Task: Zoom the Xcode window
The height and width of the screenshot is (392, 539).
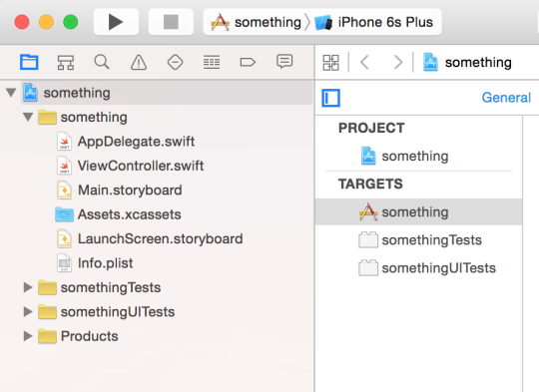Action: click(x=71, y=22)
